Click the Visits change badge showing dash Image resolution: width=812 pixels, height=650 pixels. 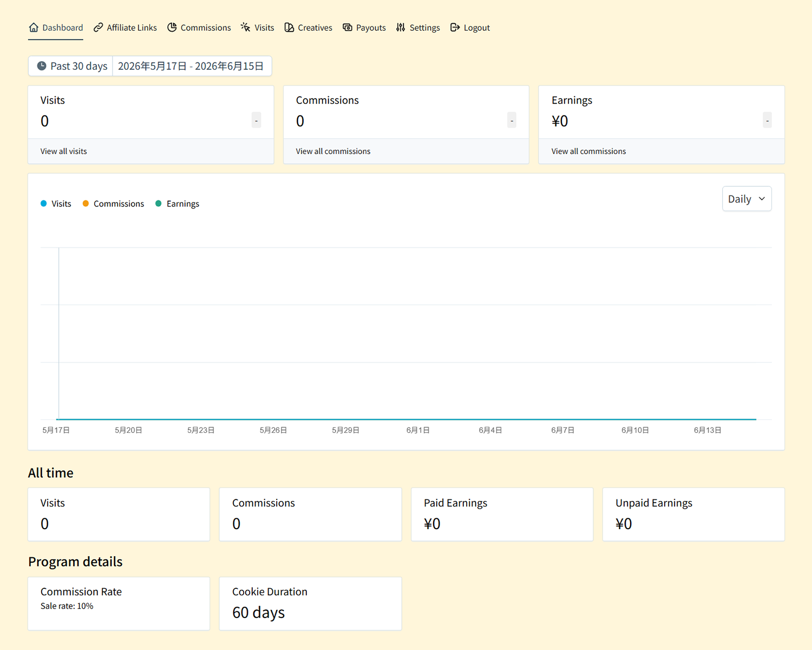[x=256, y=120]
